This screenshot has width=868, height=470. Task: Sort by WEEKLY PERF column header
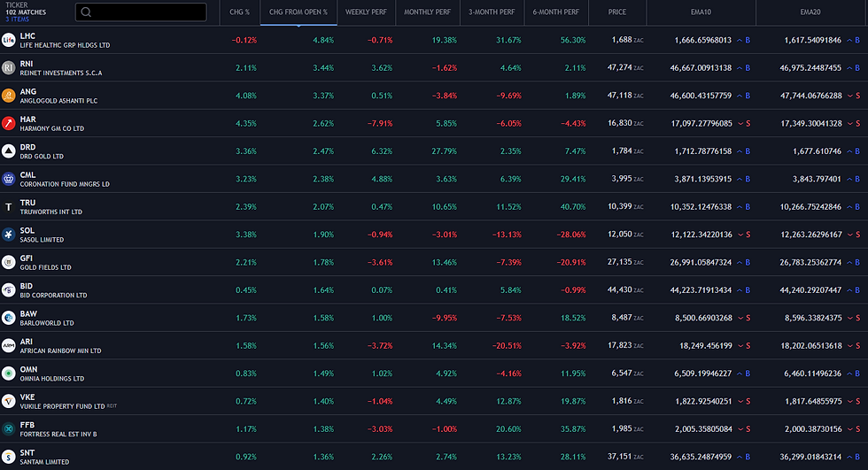(368, 12)
